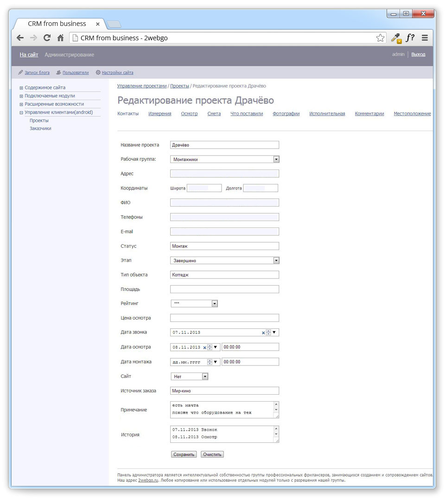Open Дата звонка calendar arrow
Screen dimensions: 445x504
click(x=274, y=332)
